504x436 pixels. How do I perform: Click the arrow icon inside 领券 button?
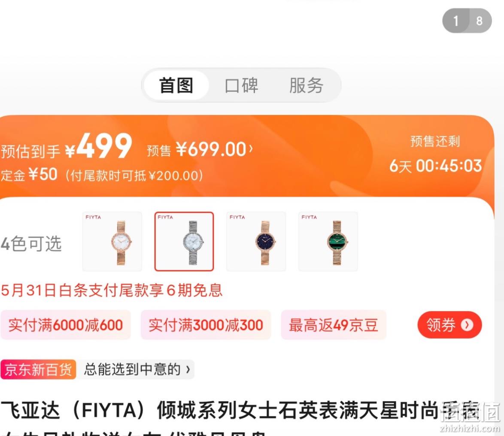point(467,325)
